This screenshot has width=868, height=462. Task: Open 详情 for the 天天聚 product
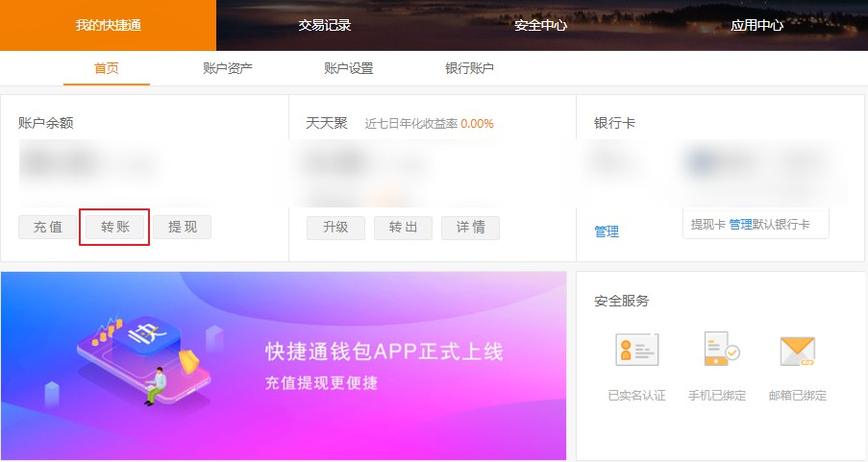(x=470, y=227)
